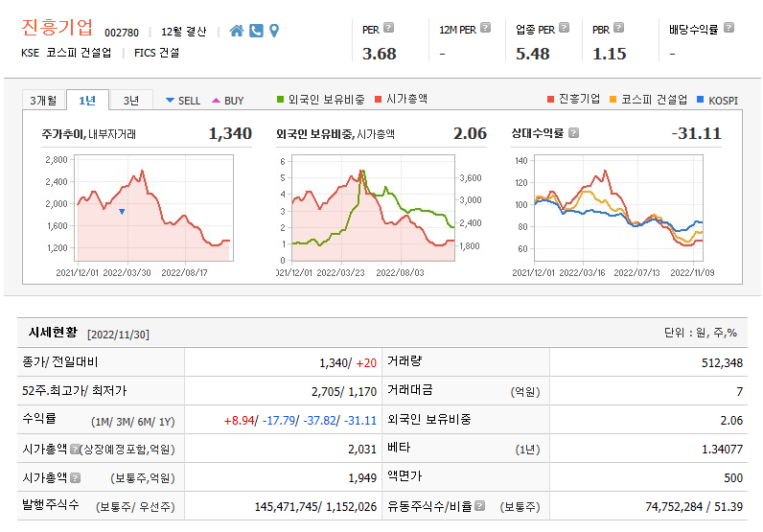Open help icon next to 업종 PER
This screenshot has width=763, height=532.
pos(564,28)
